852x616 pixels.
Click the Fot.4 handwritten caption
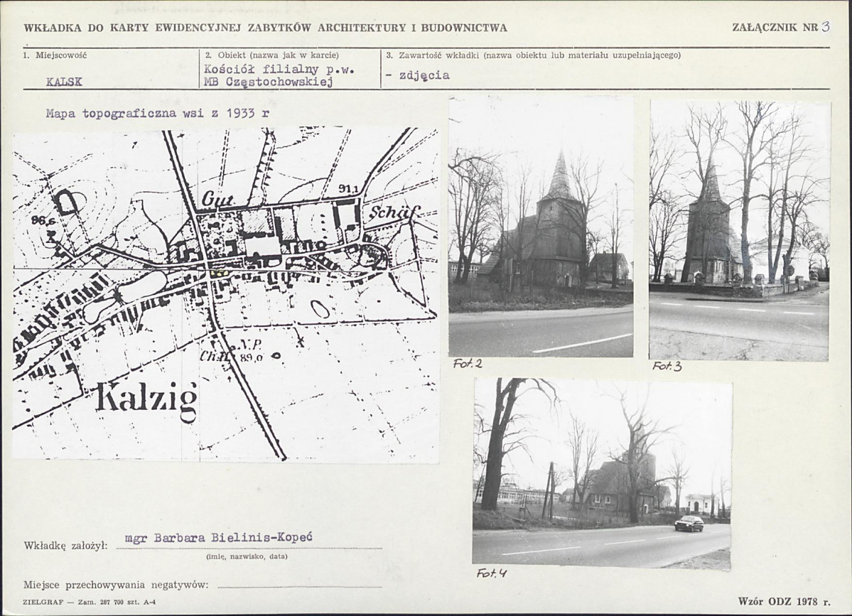click(492, 573)
